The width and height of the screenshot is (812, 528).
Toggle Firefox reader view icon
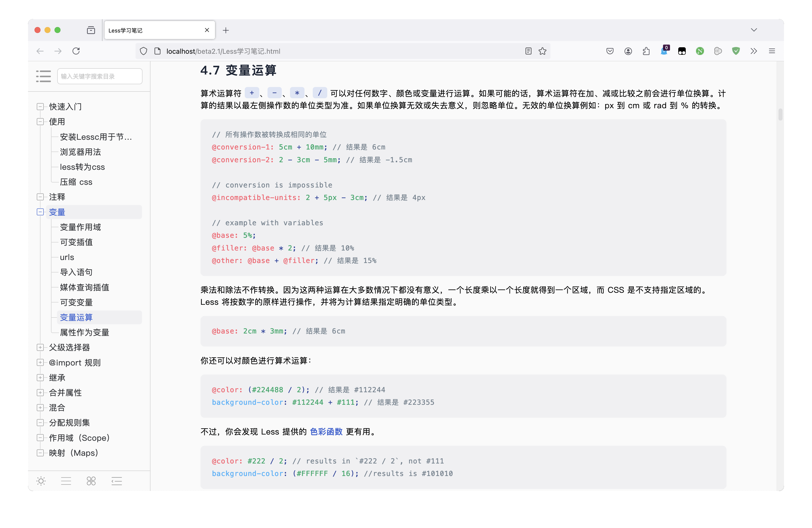point(528,51)
